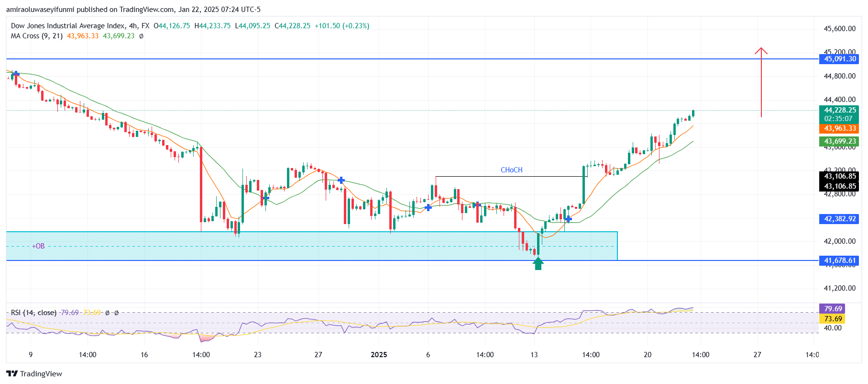
Task: Click the purple RSI value tag 79.69
Action: point(833,309)
